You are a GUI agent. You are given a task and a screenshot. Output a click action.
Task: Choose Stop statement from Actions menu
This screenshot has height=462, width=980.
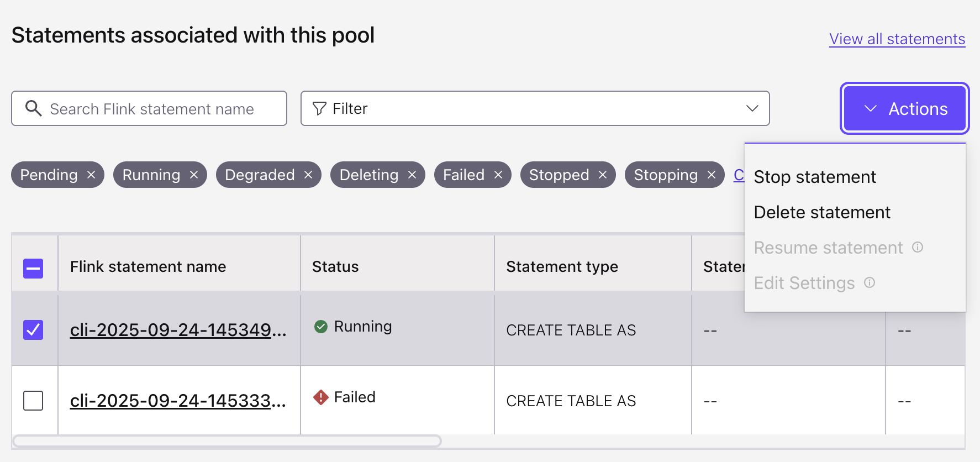[815, 177]
